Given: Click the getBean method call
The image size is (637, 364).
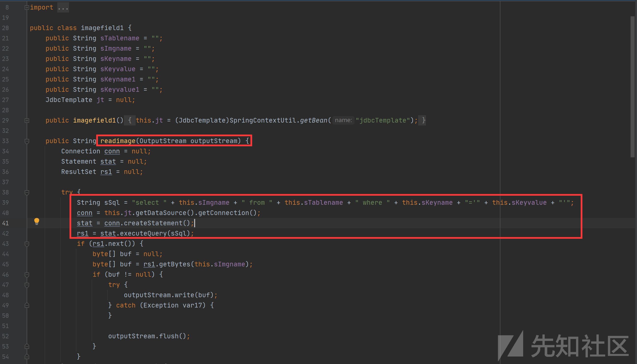Looking at the screenshot, I should tap(314, 121).
